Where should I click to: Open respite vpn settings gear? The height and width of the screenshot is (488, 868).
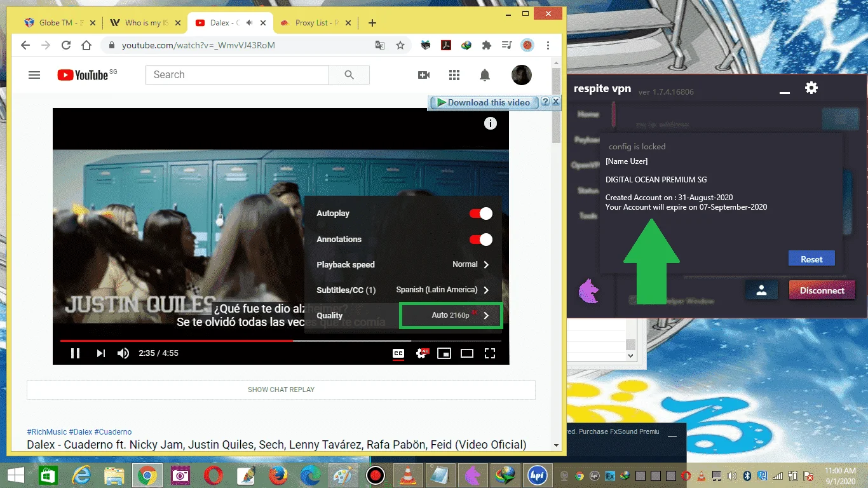[811, 88]
